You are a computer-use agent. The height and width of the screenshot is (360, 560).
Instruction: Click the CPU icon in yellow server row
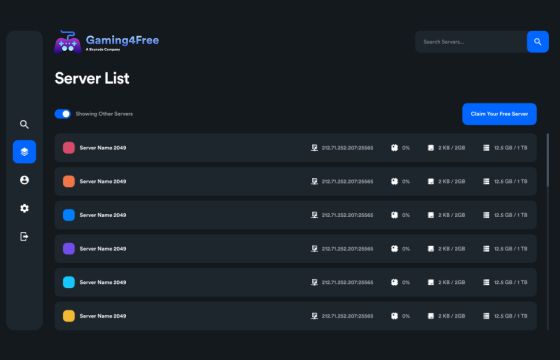pos(394,316)
